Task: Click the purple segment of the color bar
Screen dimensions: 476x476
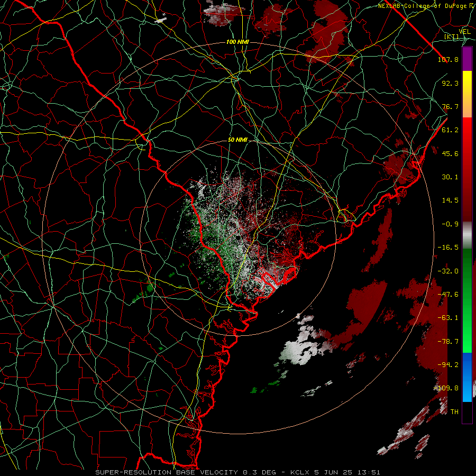Action: click(467, 59)
